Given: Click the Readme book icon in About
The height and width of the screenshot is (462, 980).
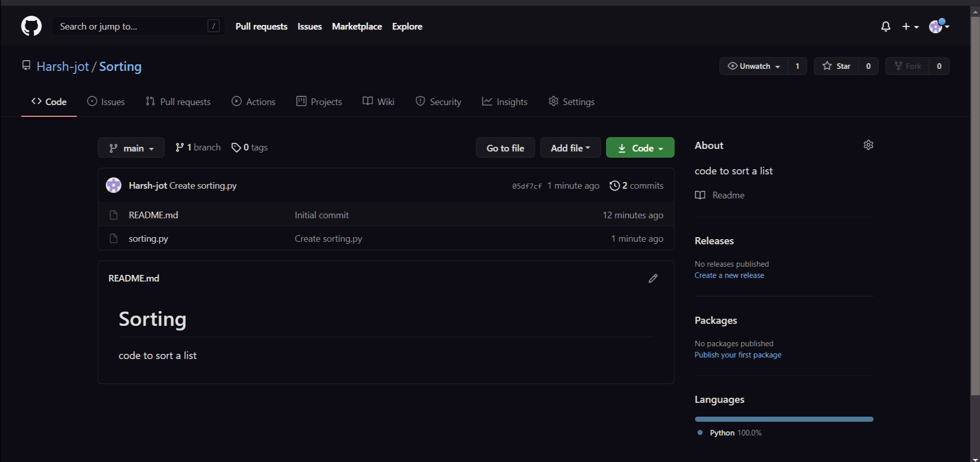Looking at the screenshot, I should tap(700, 195).
